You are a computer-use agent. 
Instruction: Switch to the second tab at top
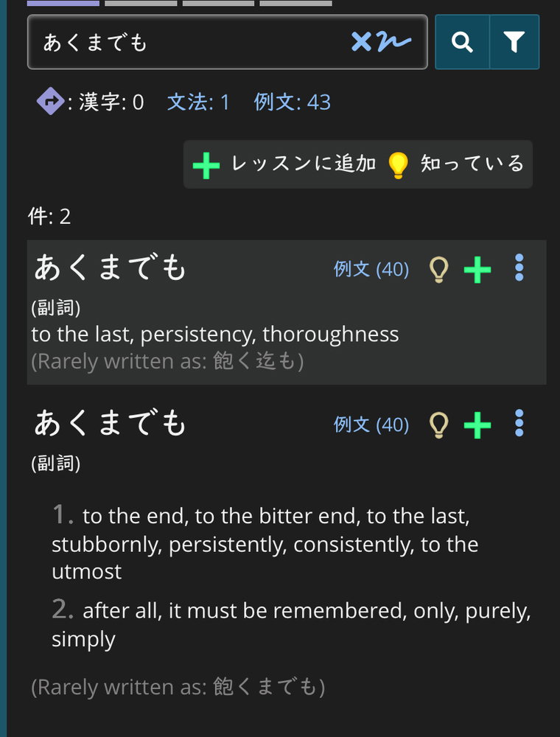click(140, 2)
